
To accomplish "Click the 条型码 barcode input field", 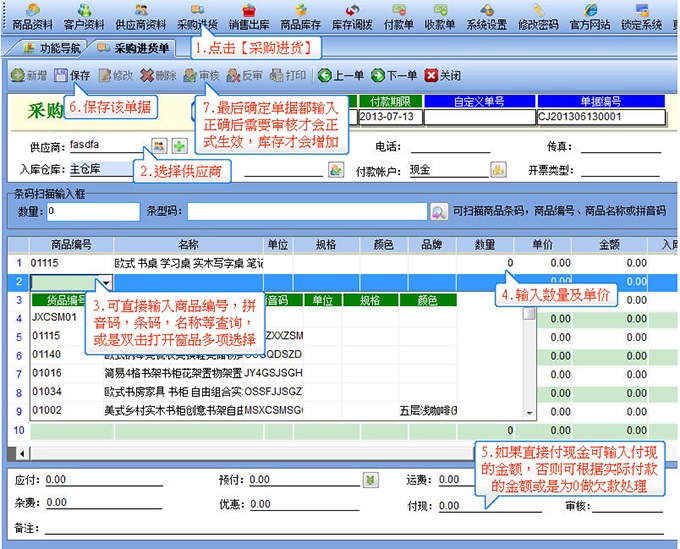I will coord(307,212).
